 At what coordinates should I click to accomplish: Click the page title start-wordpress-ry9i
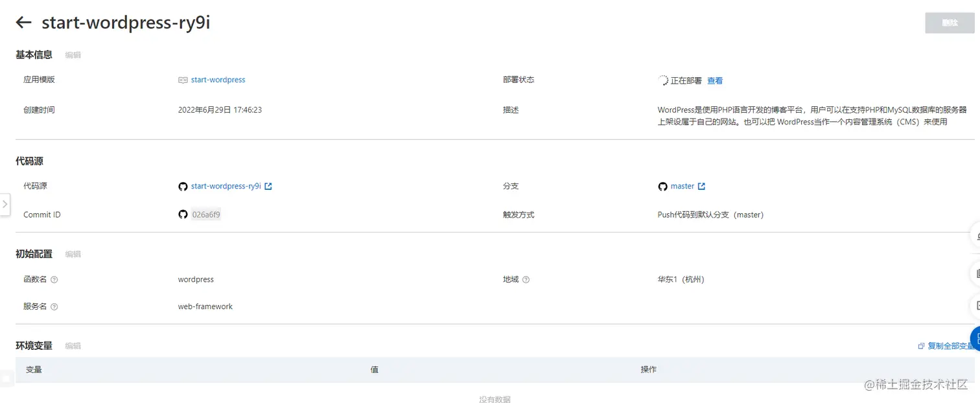tap(126, 23)
